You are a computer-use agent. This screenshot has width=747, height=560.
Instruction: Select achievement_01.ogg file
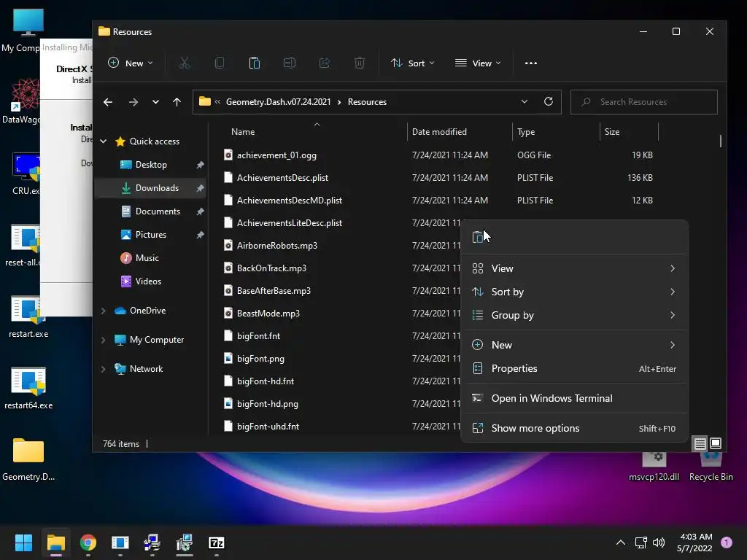point(276,155)
